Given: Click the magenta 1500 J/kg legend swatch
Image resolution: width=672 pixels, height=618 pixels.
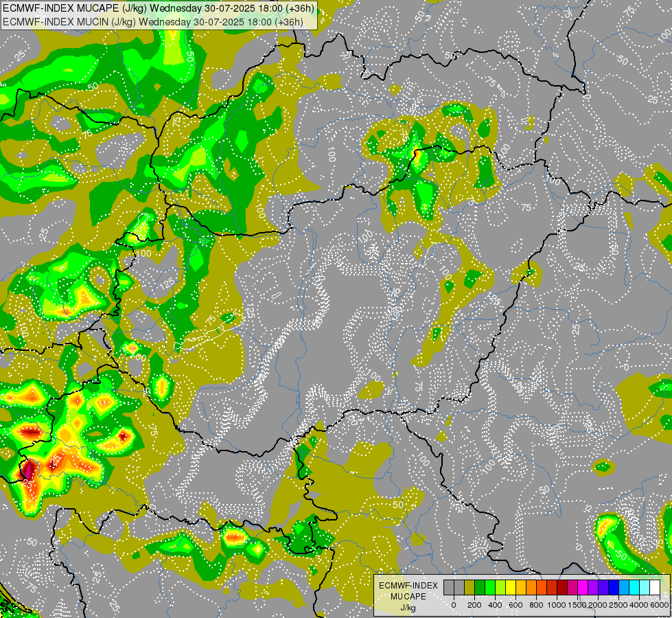Looking at the screenshot, I should point(583,587).
